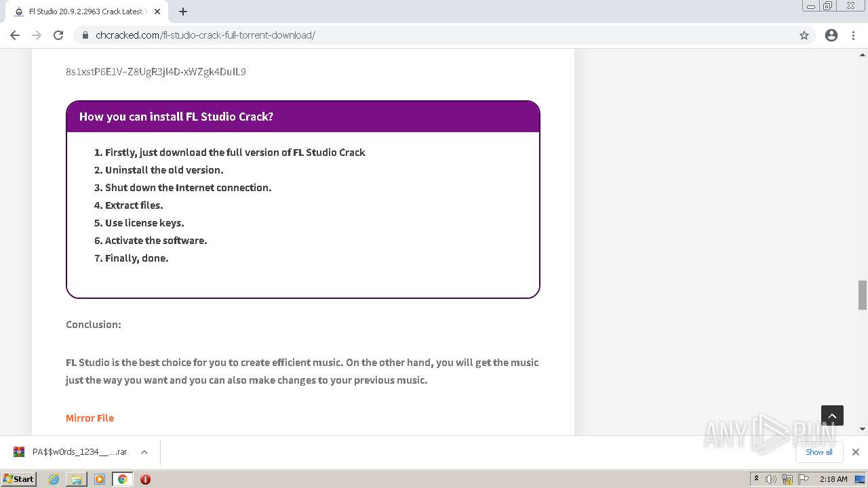Click the 'Conclusion:' heading
This screenshot has height=488, width=868.
pos(94,325)
